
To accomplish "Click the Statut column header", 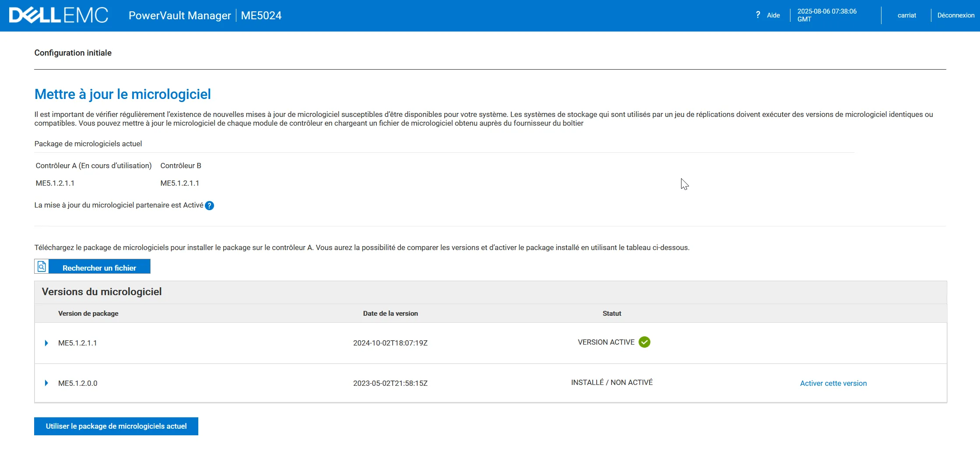I will coord(611,314).
